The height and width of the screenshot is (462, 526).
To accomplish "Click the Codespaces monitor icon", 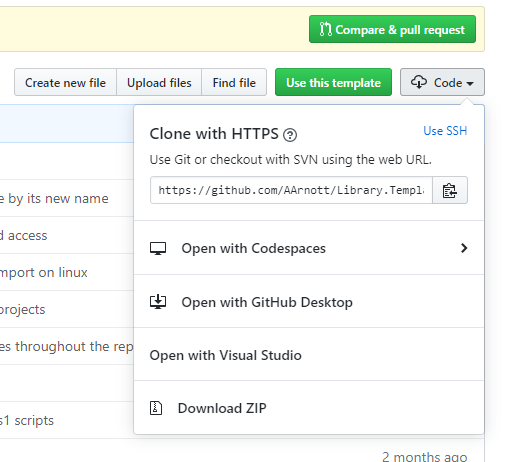I will pyautogui.click(x=158, y=248).
